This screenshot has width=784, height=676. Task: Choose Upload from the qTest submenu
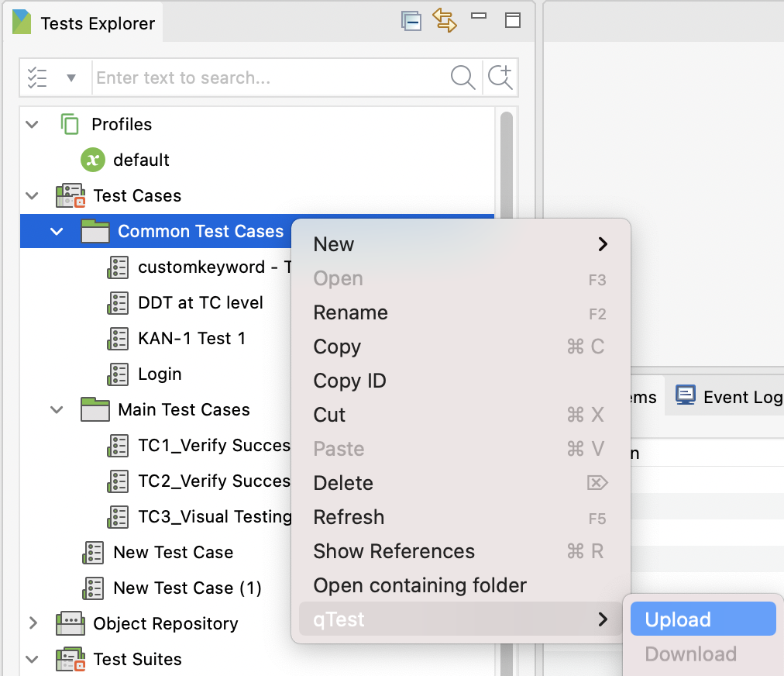pyautogui.click(x=678, y=619)
